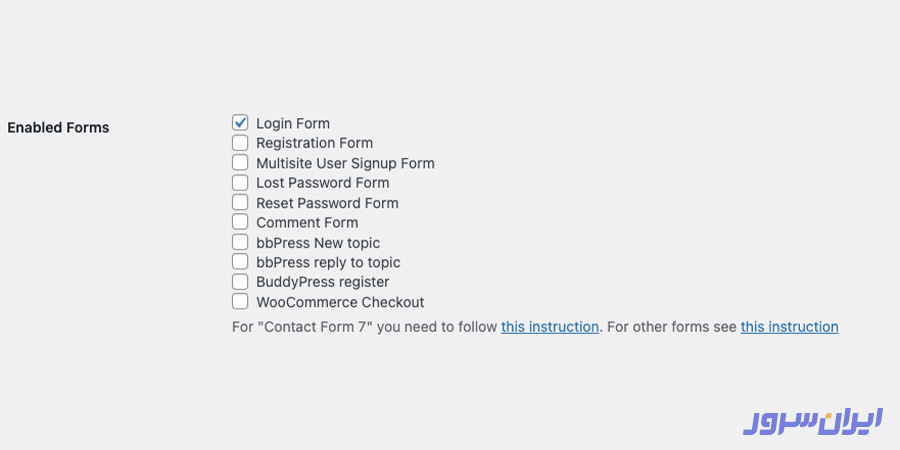Click the "BuddyPress register" label text
900x450 pixels.
click(322, 282)
